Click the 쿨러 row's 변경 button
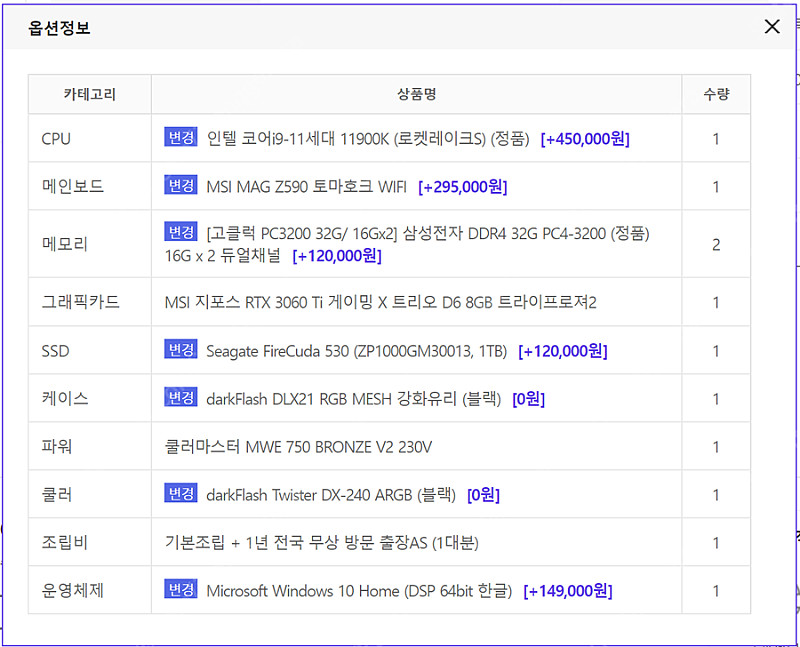Viewport: 800px width, 647px height. (180, 494)
